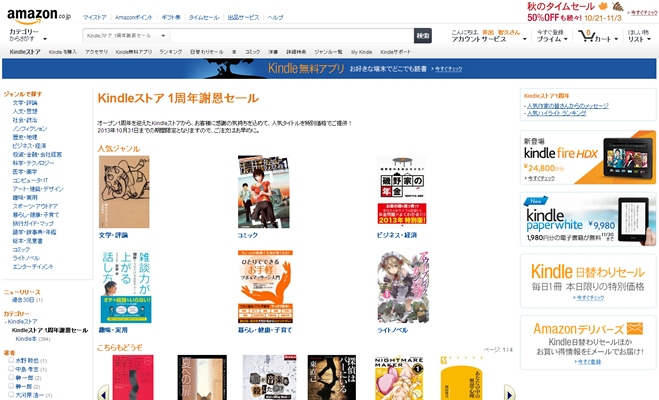This screenshot has width=659, height=400.
Task: Go to previous carousel page with left arrow
Action: point(103,394)
